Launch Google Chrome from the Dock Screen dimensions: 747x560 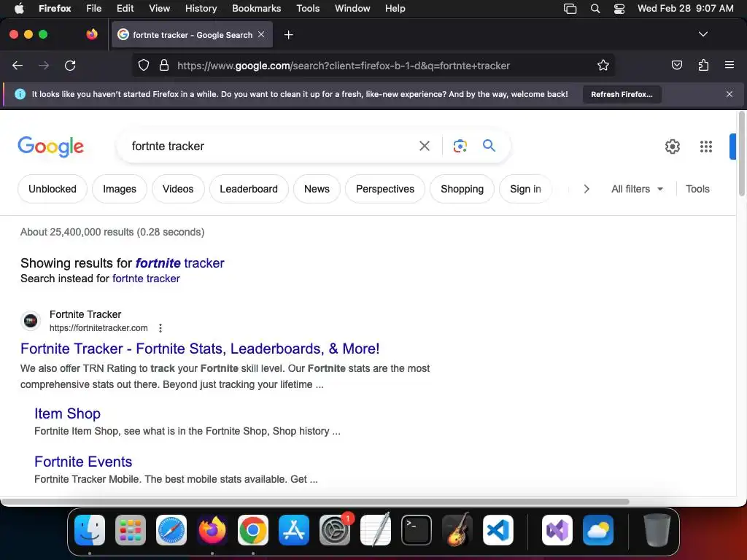coord(253,530)
